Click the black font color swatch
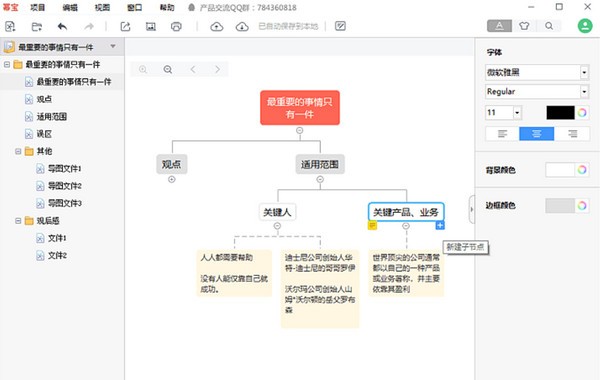The image size is (600, 380). click(x=560, y=113)
